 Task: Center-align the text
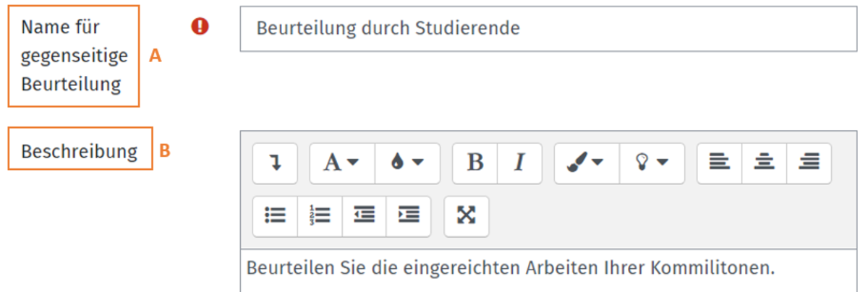tap(764, 163)
